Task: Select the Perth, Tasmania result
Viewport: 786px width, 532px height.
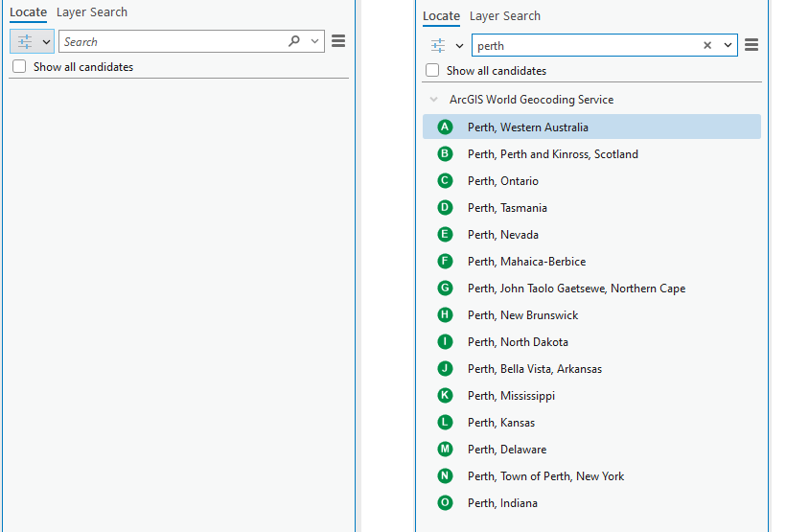Action: point(505,208)
